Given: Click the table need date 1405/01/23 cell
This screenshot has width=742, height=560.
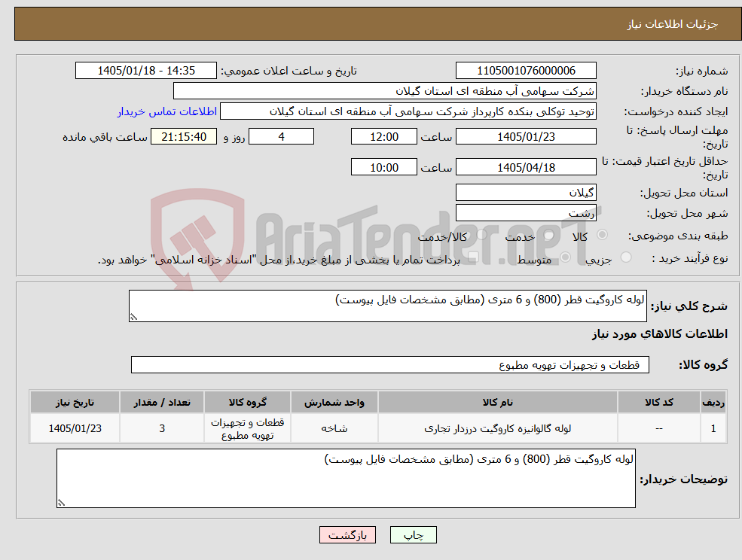Looking at the screenshot, I should pyautogui.click(x=75, y=428).
